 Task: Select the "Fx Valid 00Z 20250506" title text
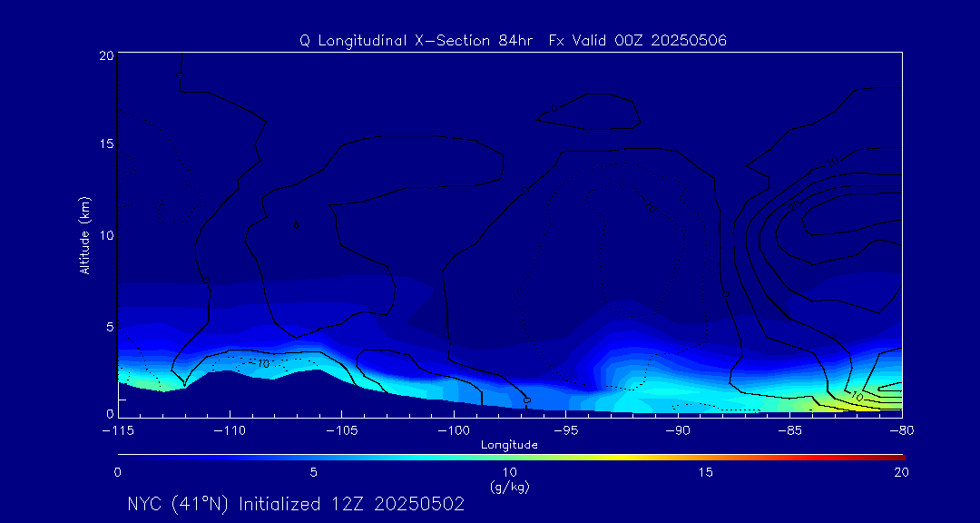point(638,41)
